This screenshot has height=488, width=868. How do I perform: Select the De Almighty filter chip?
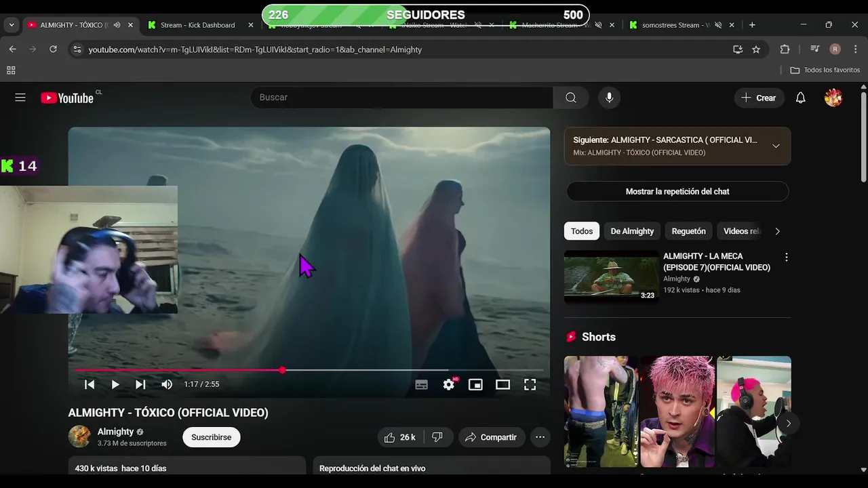(632, 231)
